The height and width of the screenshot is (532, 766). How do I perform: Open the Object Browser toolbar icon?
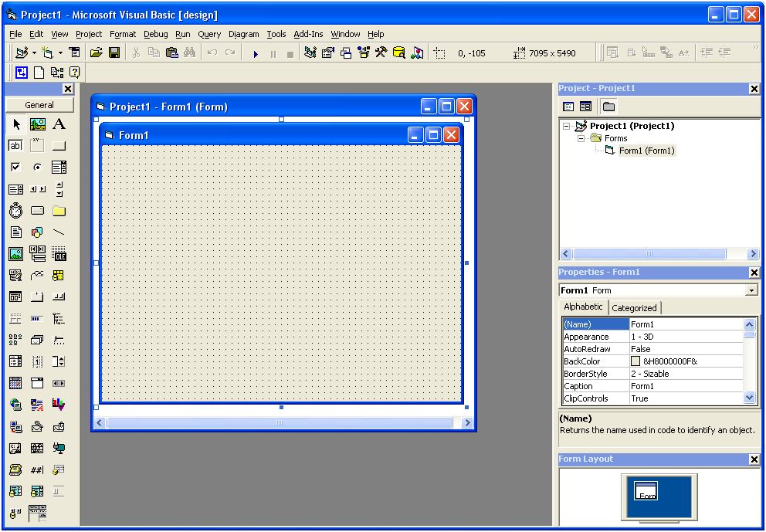(364, 53)
